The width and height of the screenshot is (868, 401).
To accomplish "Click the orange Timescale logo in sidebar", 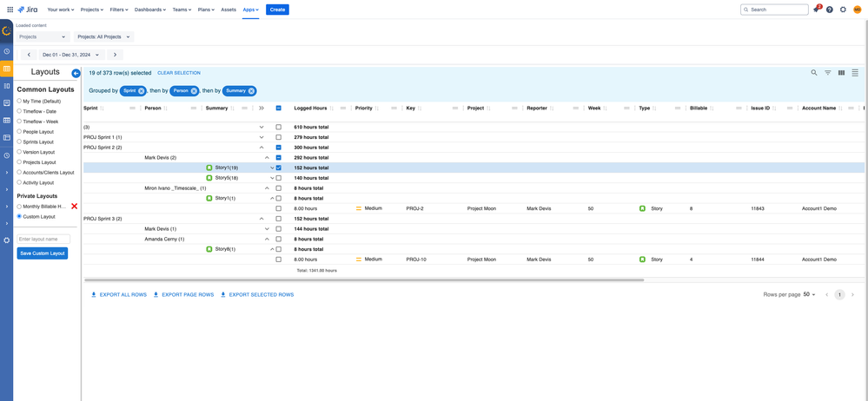I will 7,31.
